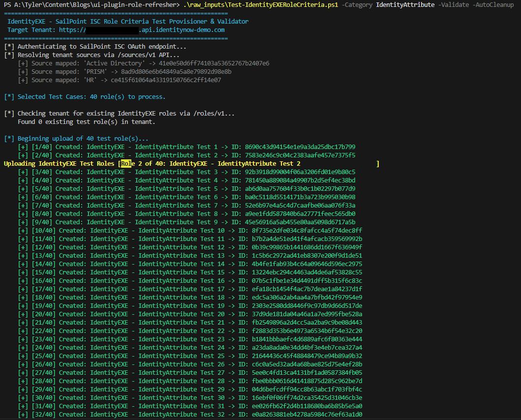
Task: Click the [23/40] Created Test 23 line
Action: click(190, 339)
